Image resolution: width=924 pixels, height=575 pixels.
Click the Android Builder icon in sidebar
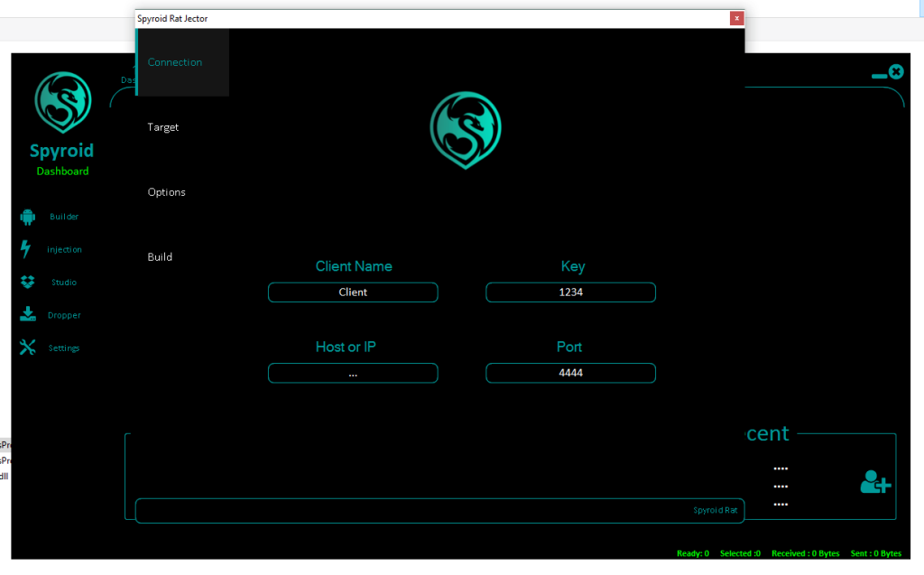[x=27, y=217]
